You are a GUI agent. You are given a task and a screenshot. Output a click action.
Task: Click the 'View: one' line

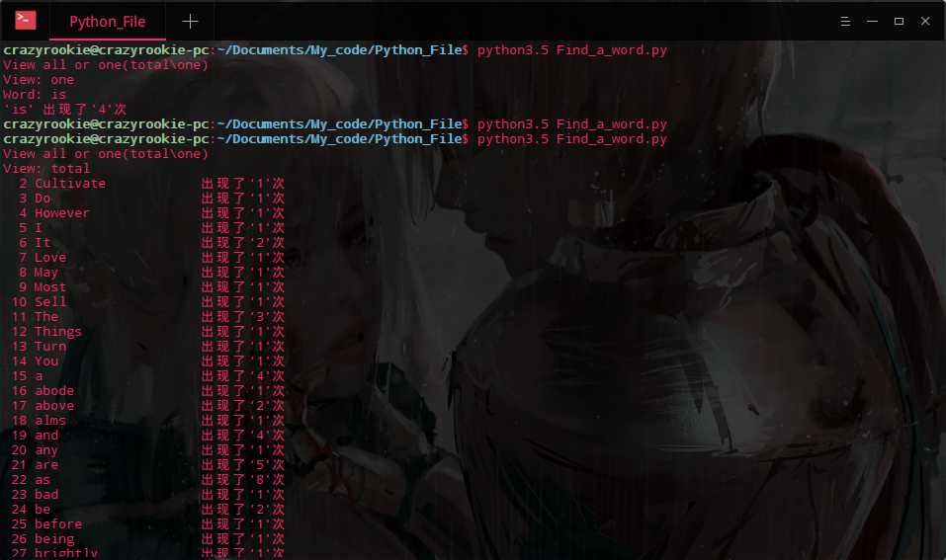click(x=39, y=80)
